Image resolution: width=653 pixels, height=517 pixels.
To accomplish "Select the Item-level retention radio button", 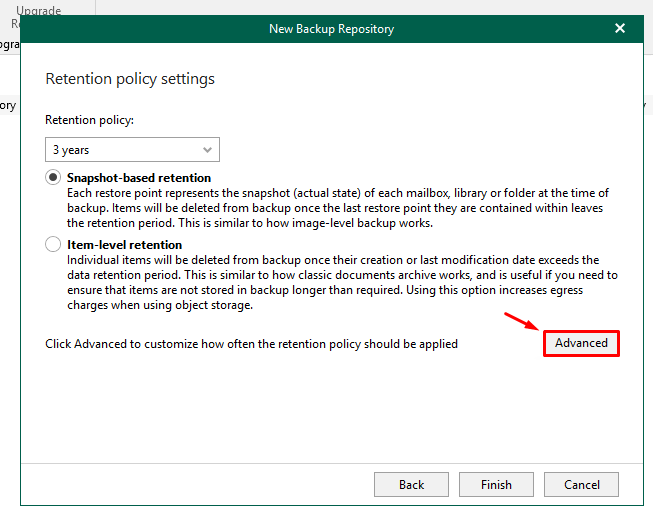I will [x=53, y=244].
